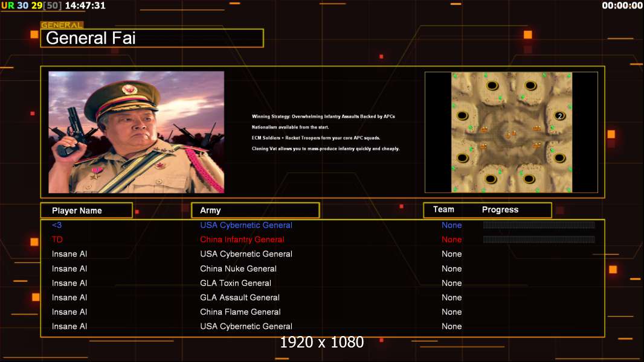
Task: Click team None in GLA Toxin General row
Action: click(451, 283)
